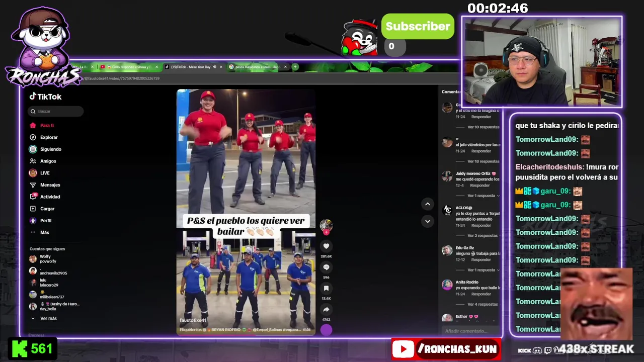Click Anita Rodrio commenter avatar
Viewport: 644px width, 362px height.
coord(447,285)
